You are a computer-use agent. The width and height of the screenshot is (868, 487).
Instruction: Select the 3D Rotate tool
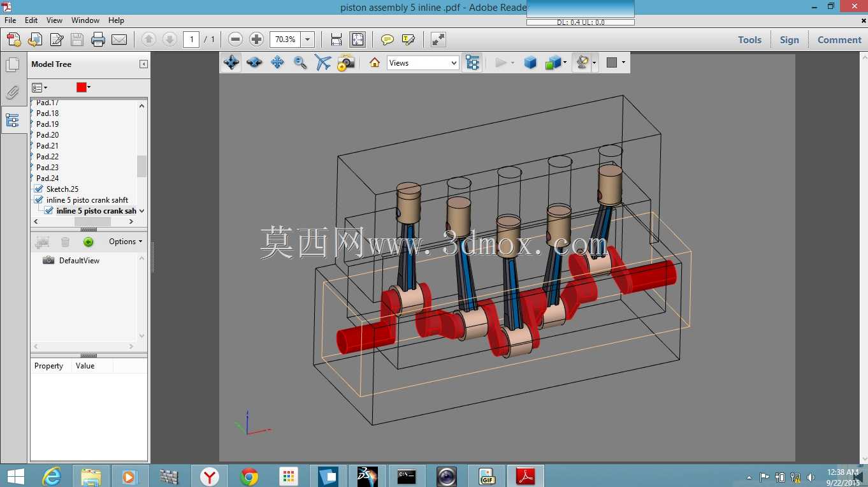231,62
